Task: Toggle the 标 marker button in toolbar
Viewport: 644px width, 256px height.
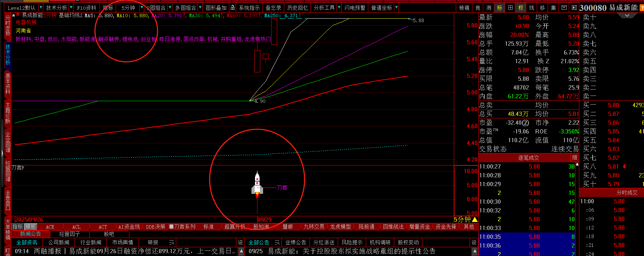Action: coord(499,8)
